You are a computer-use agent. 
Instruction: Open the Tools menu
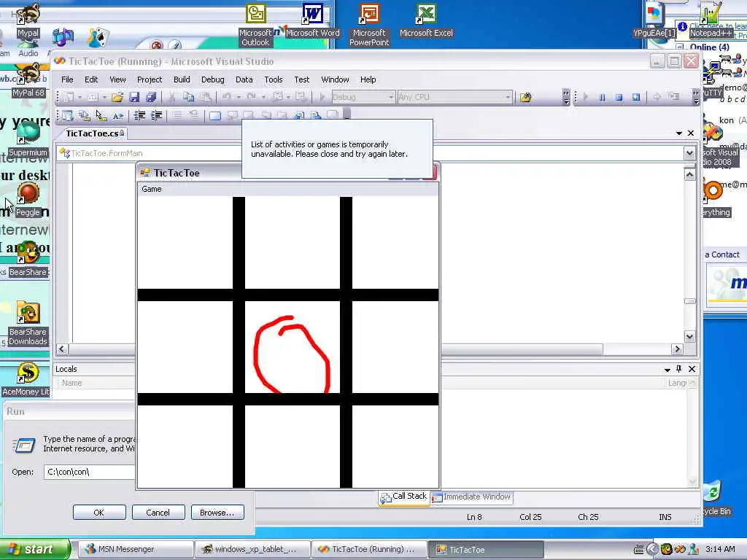pyautogui.click(x=274, y=79)
